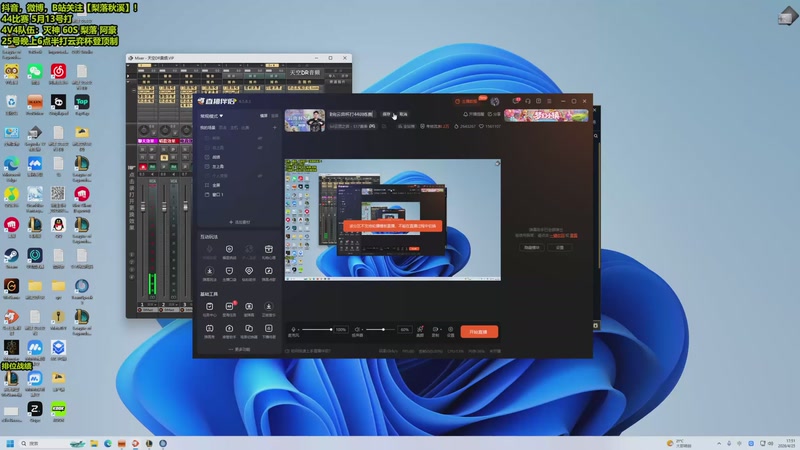
Task: Click the round profile avatar in title bar
Action: click(x=494, y=102)
